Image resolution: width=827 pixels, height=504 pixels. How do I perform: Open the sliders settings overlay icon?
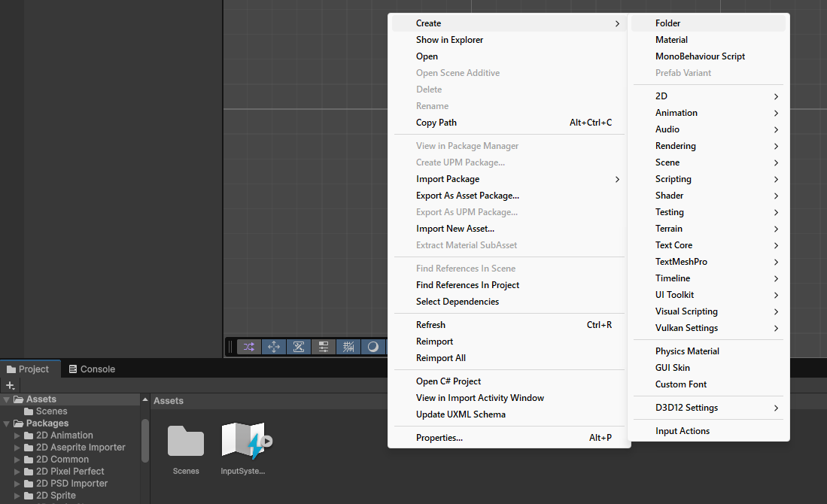click(324, 347)
